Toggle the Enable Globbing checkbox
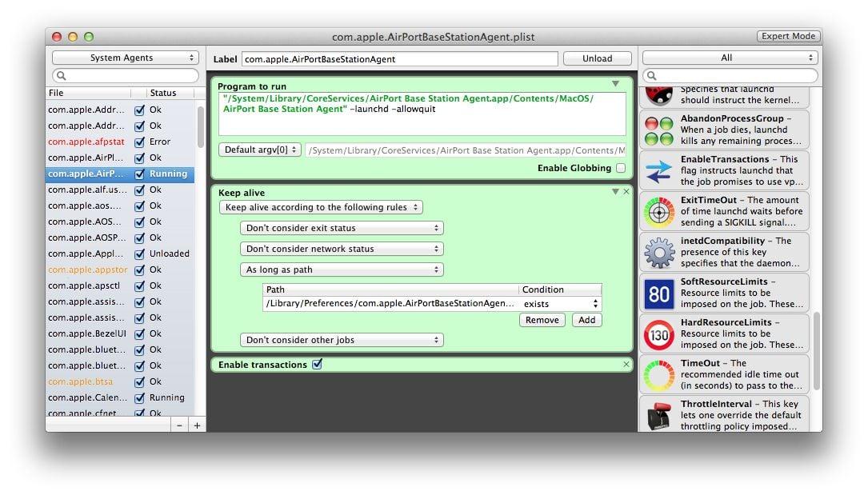This screenshot has height=495, width=868. [621, 168]
